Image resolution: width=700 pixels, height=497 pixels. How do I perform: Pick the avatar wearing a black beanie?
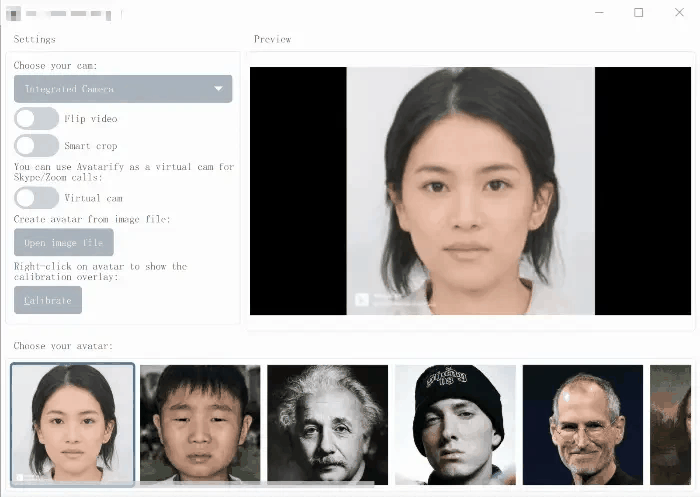point(455,423)
